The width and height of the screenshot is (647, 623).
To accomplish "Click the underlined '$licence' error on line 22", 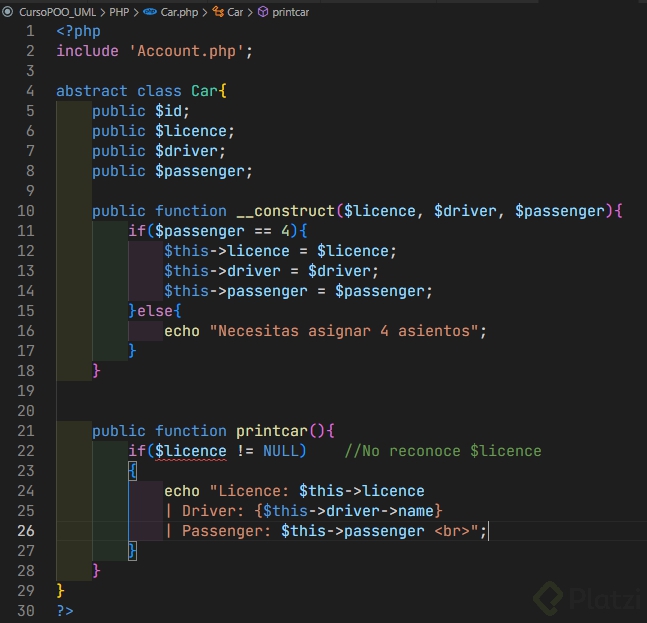I will click(x=191, y=451).
